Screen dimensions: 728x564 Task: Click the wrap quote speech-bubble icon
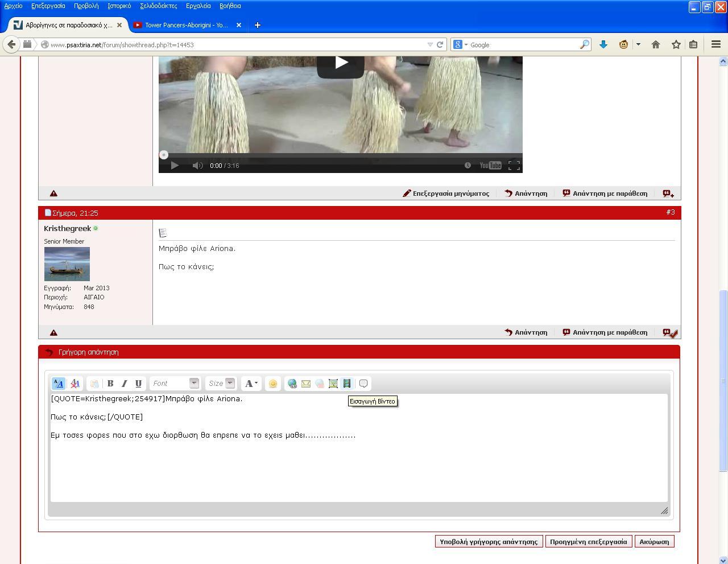coord(363,384)
